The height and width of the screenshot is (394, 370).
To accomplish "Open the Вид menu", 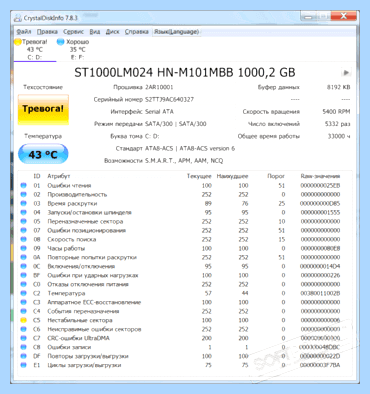I will 95,32.
